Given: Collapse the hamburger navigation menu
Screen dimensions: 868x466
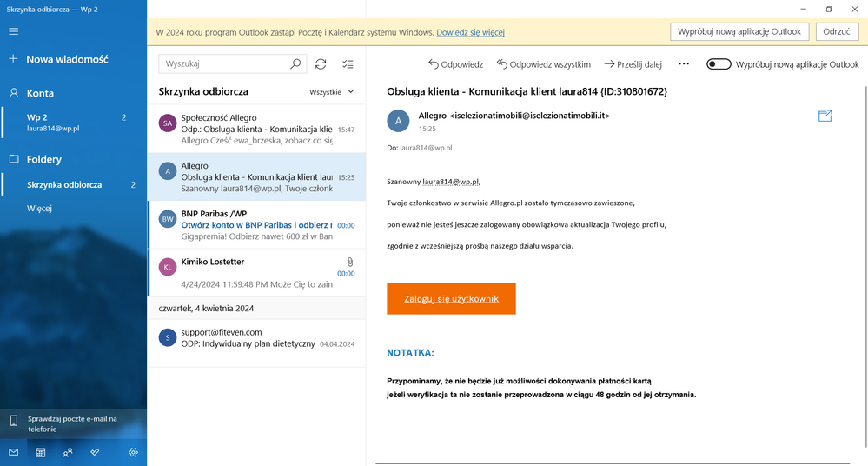Looking at the screenshot, I should 13,31.
